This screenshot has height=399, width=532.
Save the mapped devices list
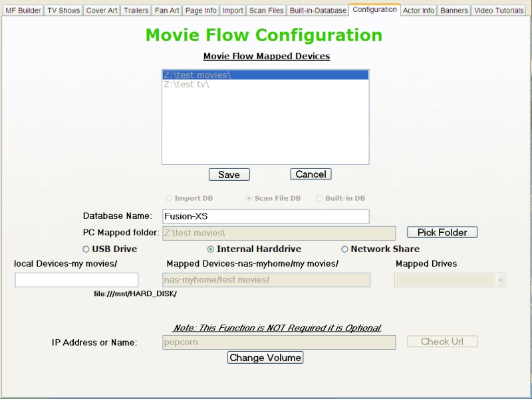229,174
